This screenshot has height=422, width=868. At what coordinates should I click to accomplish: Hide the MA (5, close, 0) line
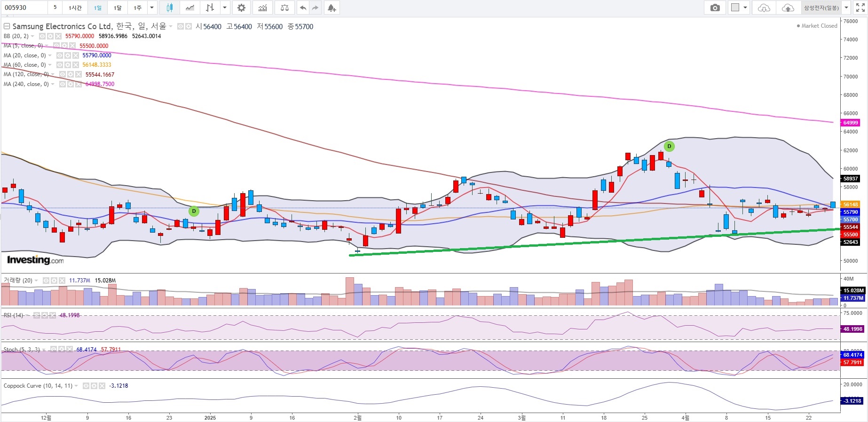tap(56, 46)
